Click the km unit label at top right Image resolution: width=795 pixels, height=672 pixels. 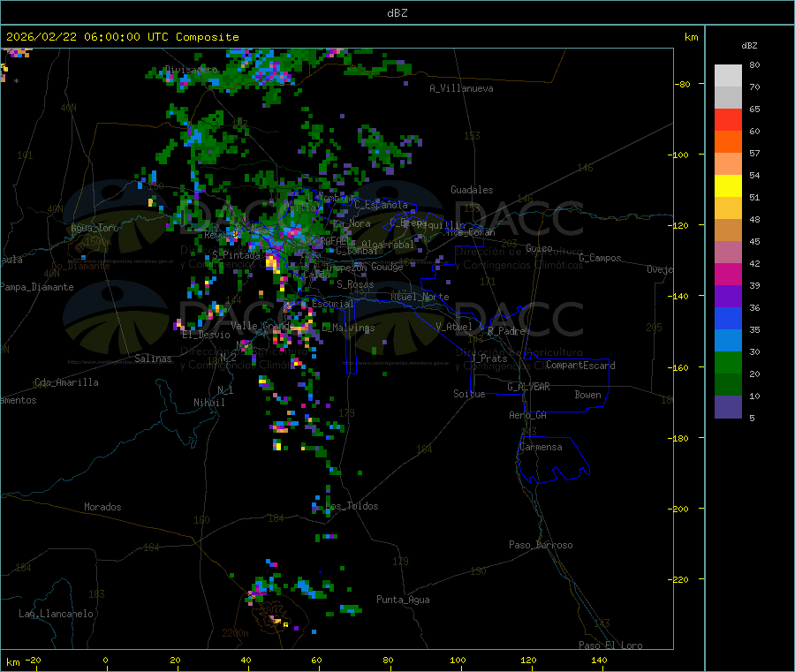point(691,37)
